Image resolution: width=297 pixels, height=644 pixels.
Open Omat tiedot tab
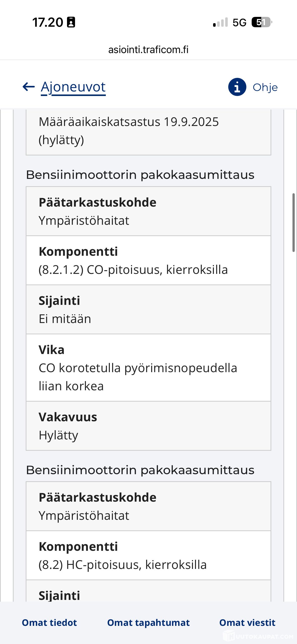click(x=49, y=623)
